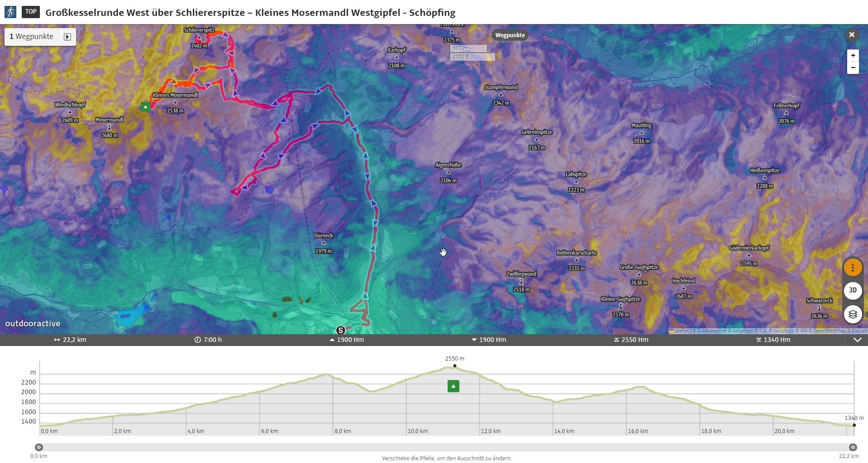Click the Wegpunkte tooltip label on the map

click(x=510, y=35)
